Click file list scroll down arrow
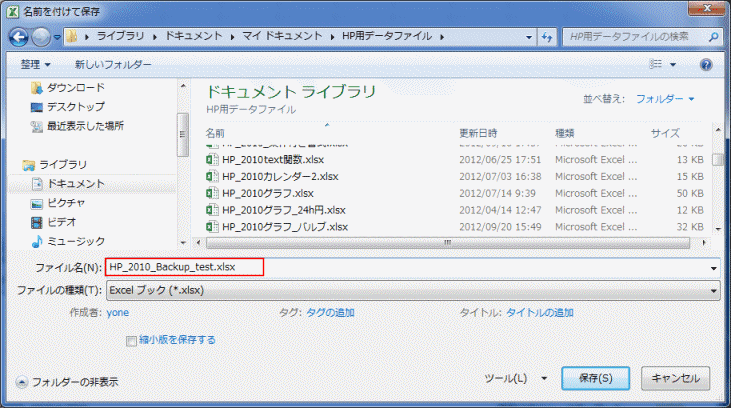The width and height of the screenshot is (731, 408). (x=718, y=229)
